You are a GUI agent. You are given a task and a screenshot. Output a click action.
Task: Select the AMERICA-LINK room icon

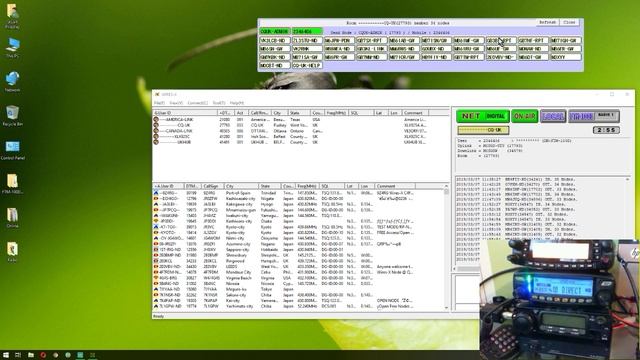(x=156, y=120)
